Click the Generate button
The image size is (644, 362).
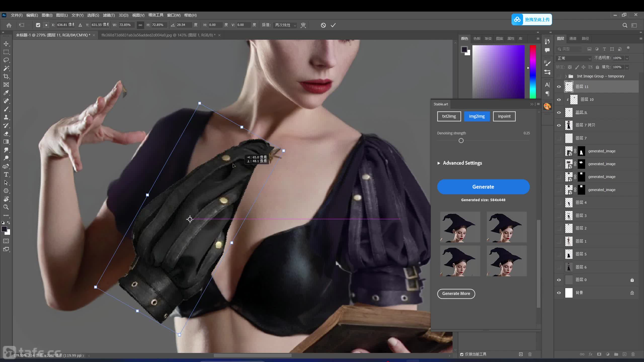click(x=483, y=187)
